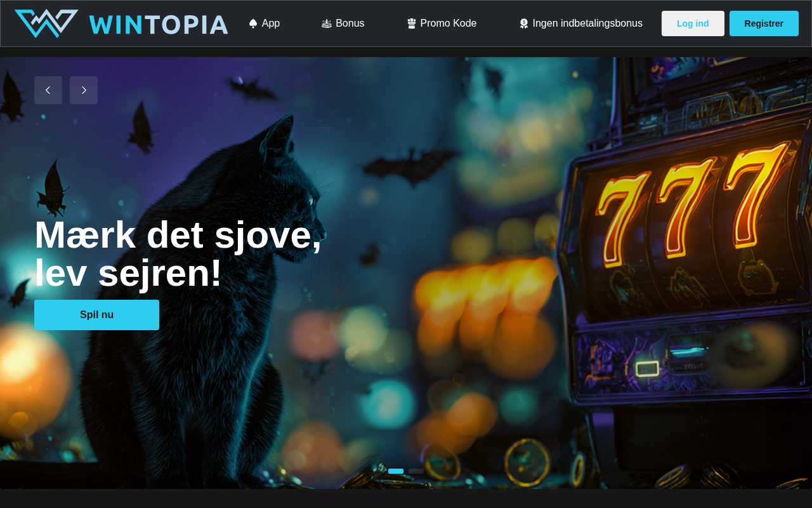Click the Log ind button
The height and width of the screenshot is (508, 812).
pyautogui.click(x=693, y=23)
